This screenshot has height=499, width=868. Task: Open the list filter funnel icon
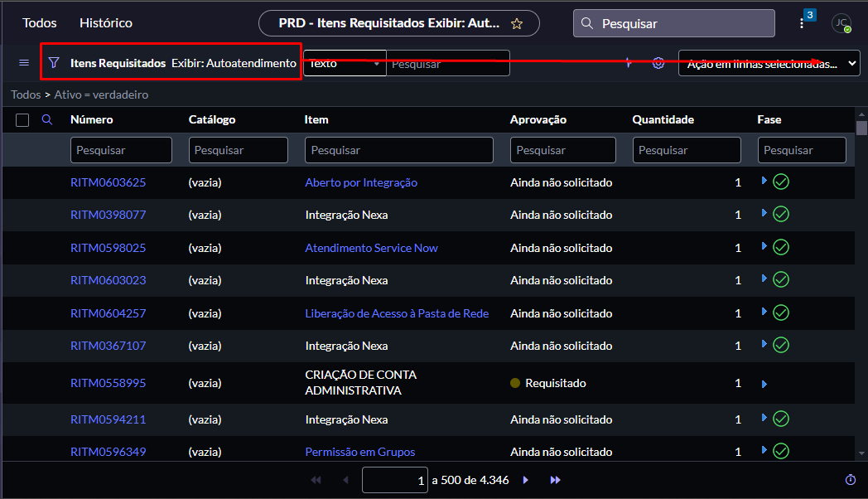tap(54, 61)
